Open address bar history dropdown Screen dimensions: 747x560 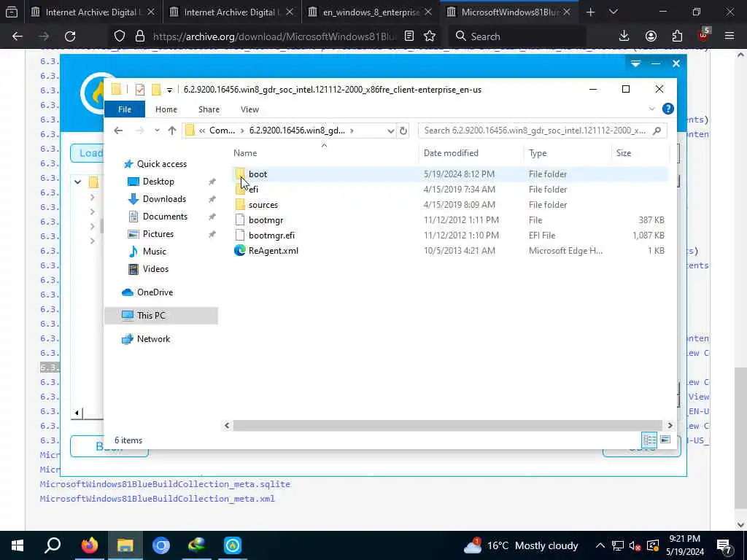coord(391,131)
